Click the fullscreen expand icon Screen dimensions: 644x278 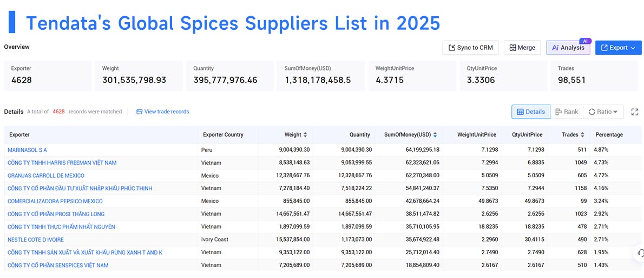coord(635,112)
